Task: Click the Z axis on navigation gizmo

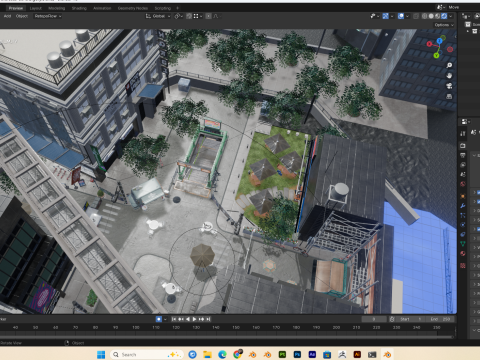Action: click(439, 41)
